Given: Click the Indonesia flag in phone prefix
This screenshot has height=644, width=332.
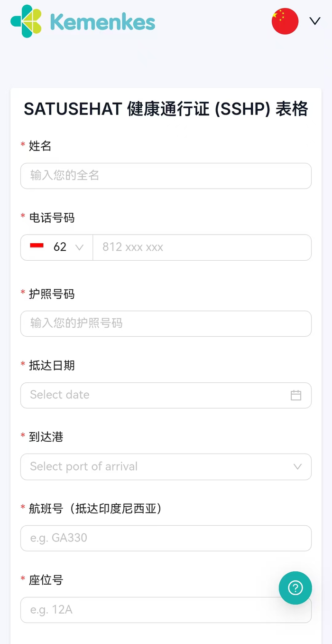Looking at the screenshot, I should 37,246.
